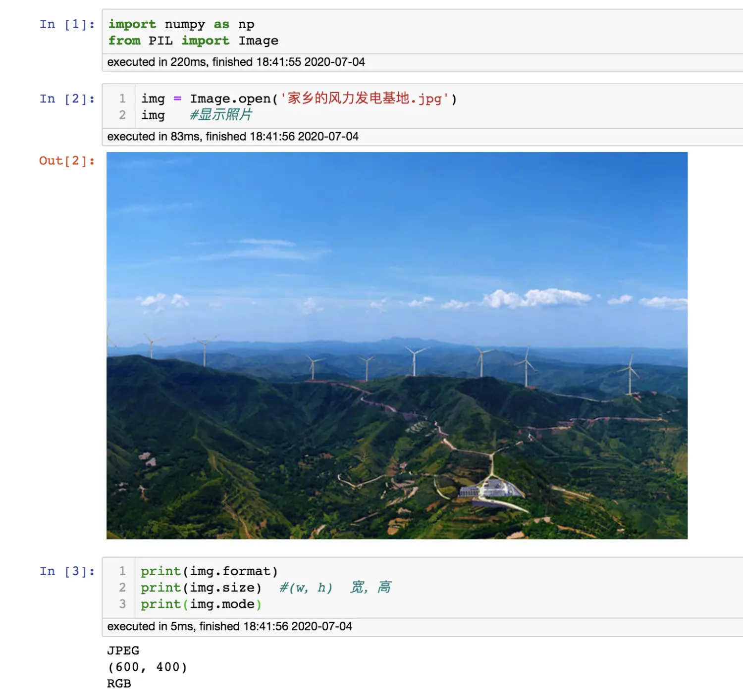Click the '#显示照片' comment in cell 2
The image size is (743, 700).
(x=221, y=115)
